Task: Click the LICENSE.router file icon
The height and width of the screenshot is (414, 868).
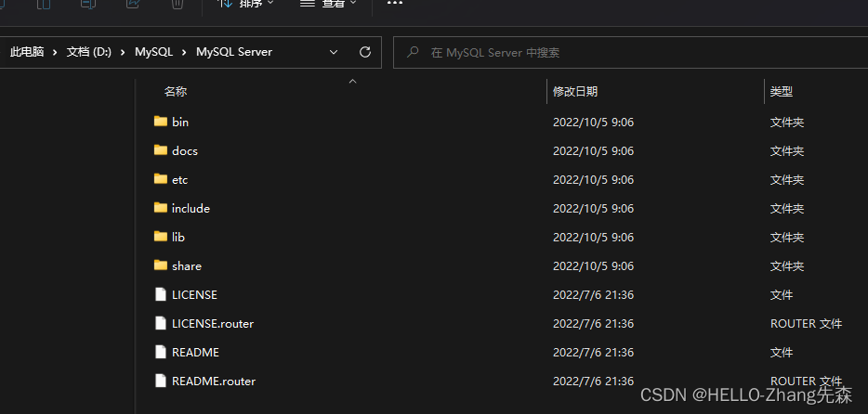Action: (x=161, y=323)
